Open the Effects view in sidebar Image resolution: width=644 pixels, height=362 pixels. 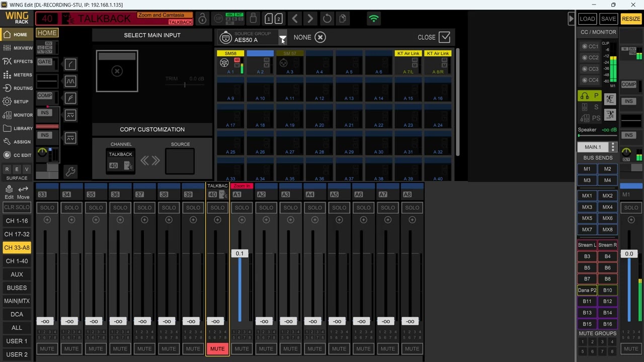tap(17, 61)
